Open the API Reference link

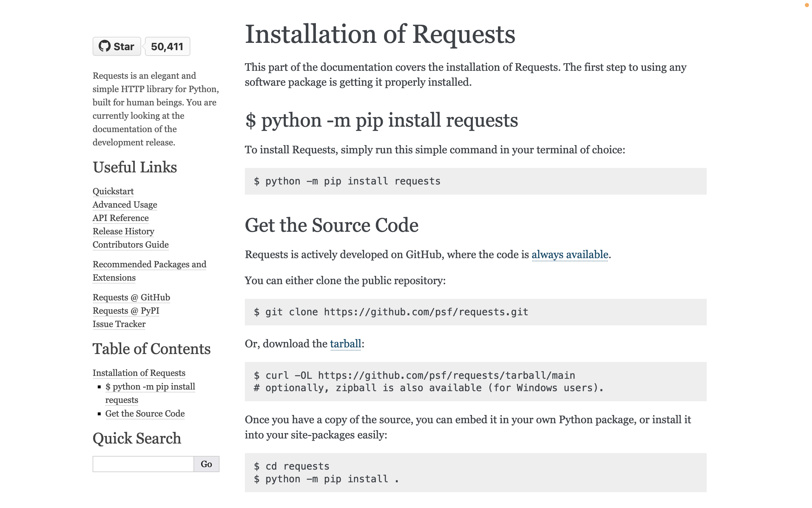point(121,218)
